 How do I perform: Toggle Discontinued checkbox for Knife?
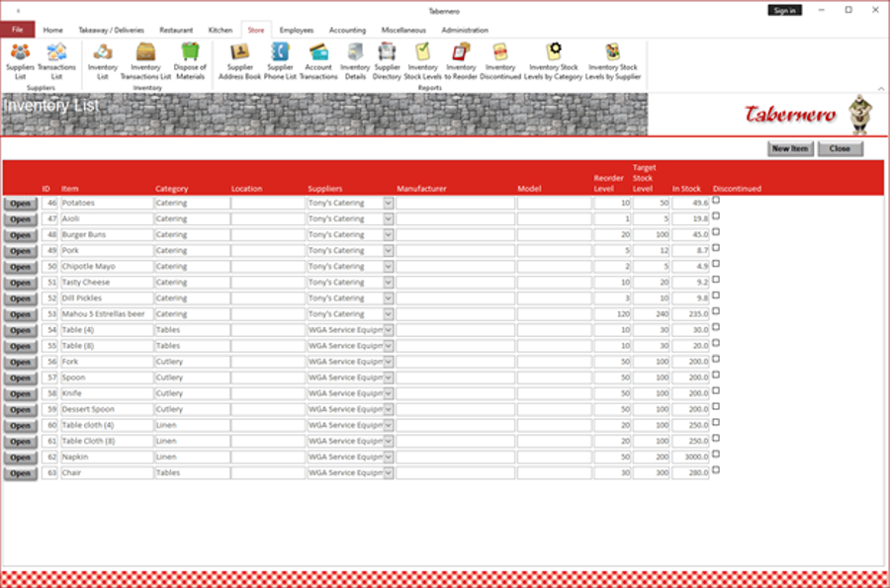click(x=716, y=390)
